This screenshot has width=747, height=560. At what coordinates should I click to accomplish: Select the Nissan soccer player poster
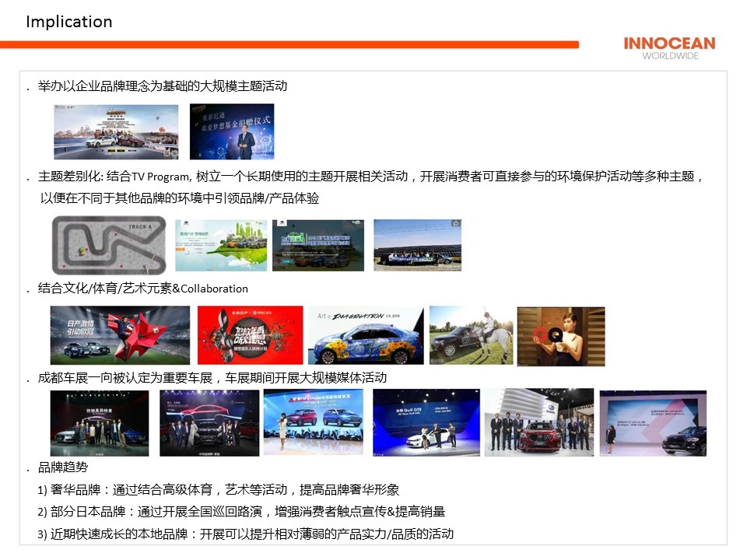120,335
